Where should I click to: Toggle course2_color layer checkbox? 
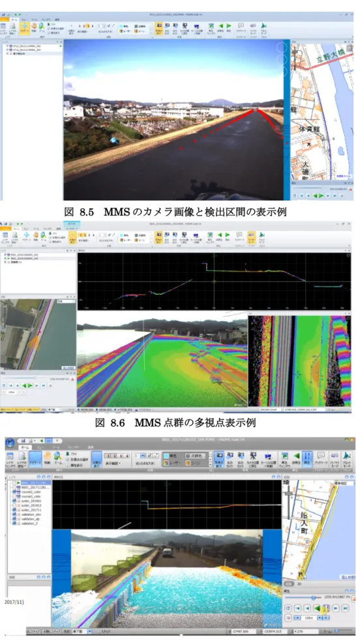pos(14,492)
